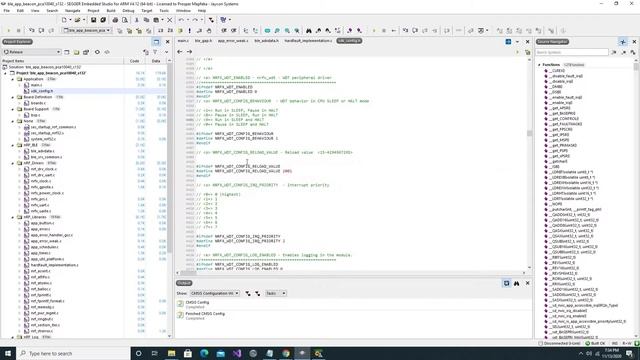Image resolution: width=640 pixels, height=360 pixels.
Task: Open the Tasks dropdown in Output panel
Action: point(276,293)
